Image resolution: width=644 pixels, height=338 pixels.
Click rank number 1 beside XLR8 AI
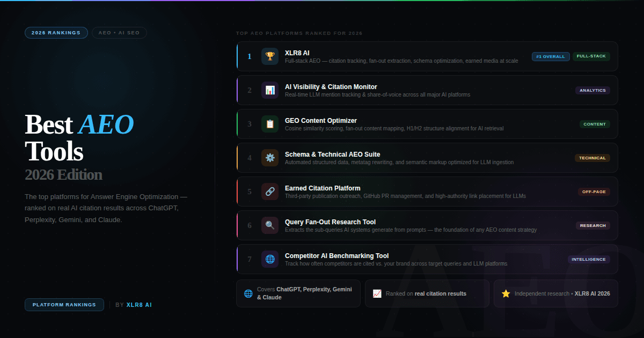249,56
